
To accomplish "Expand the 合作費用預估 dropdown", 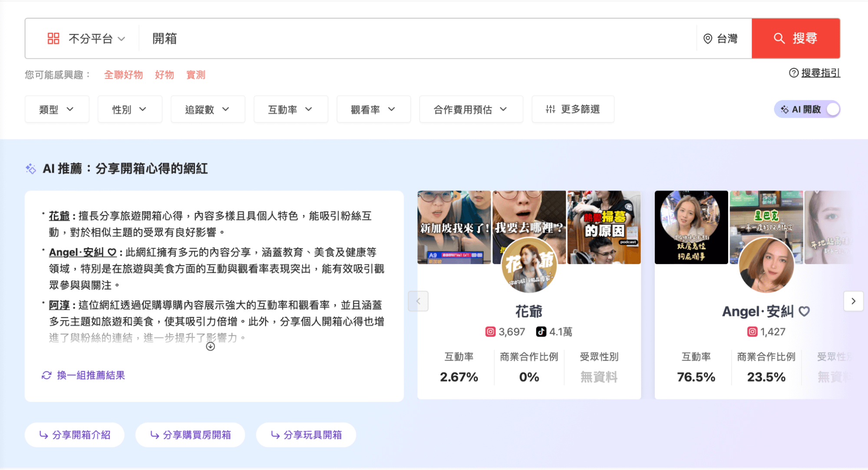I will [471, 109].
